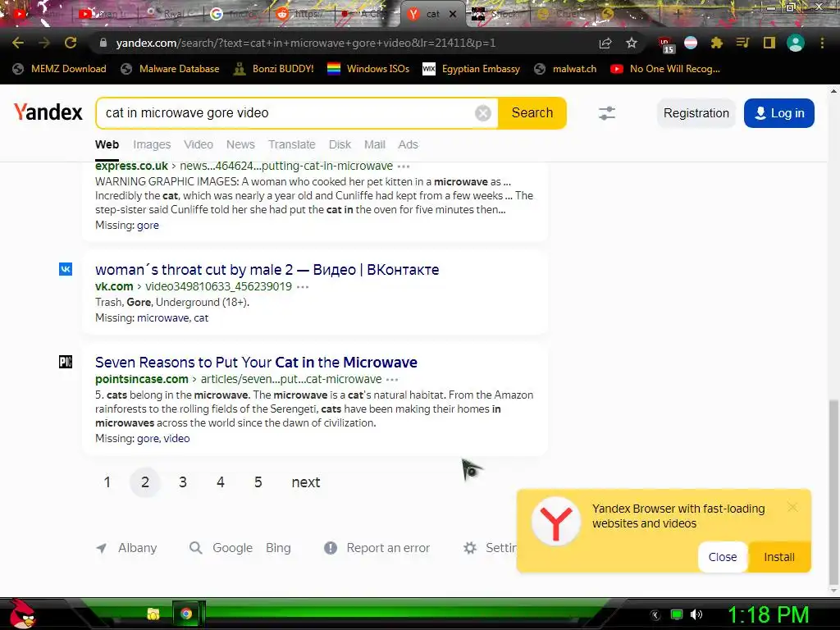Open the Malware Database bookmark
The height and width of the screenshot is (630, 840).
coord(171,69)
